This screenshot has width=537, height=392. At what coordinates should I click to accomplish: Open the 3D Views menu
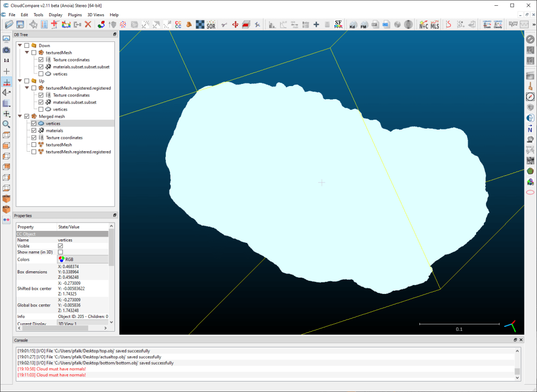[x=96, y=15]
